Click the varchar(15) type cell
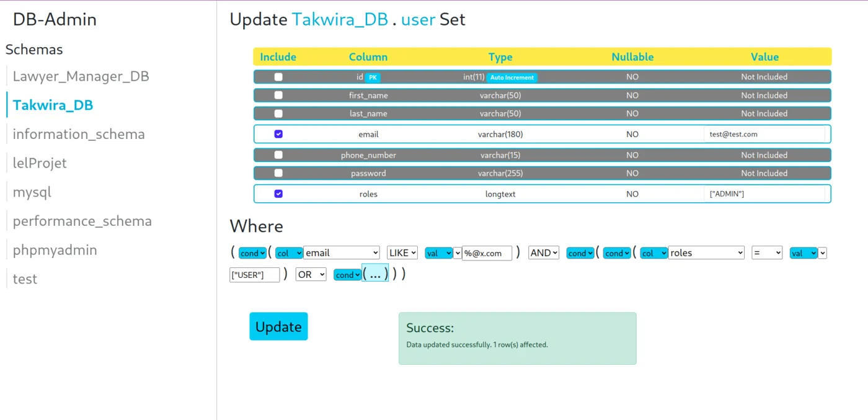This screenshot has height=420, width=868. tap(500, 155)
